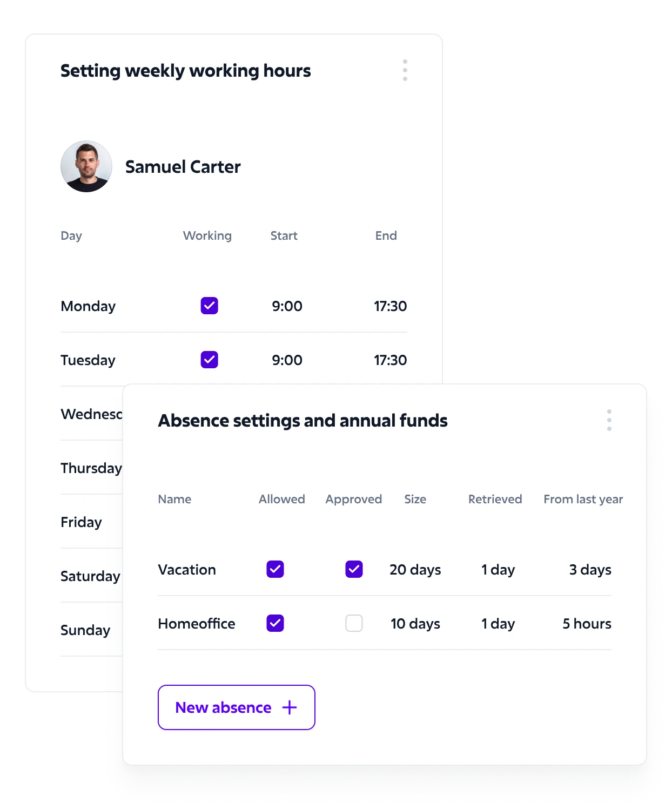Click the New absence button
Screen dimensions: 672x810
click(x=237, y=707)
